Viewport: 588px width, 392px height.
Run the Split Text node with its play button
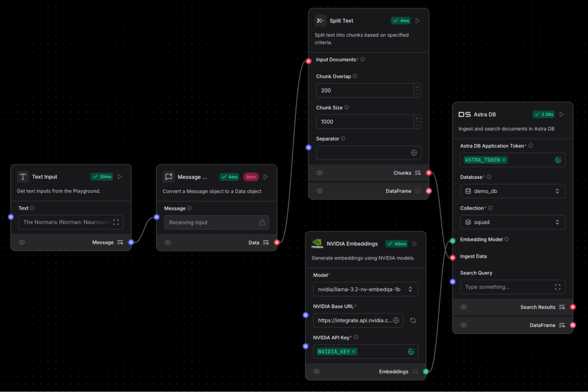click(418, 21)
